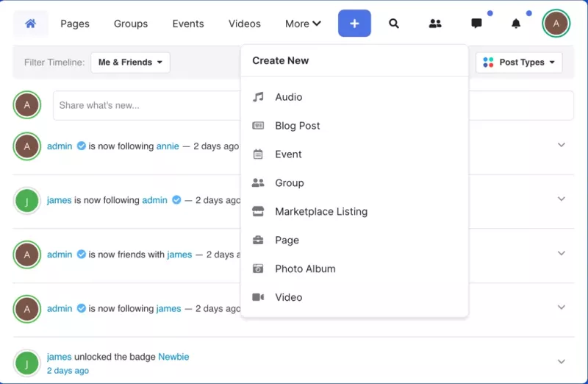Choose Page from Create New menu
The width and height of the screenshot is (588, 384).
click(354, 240)
